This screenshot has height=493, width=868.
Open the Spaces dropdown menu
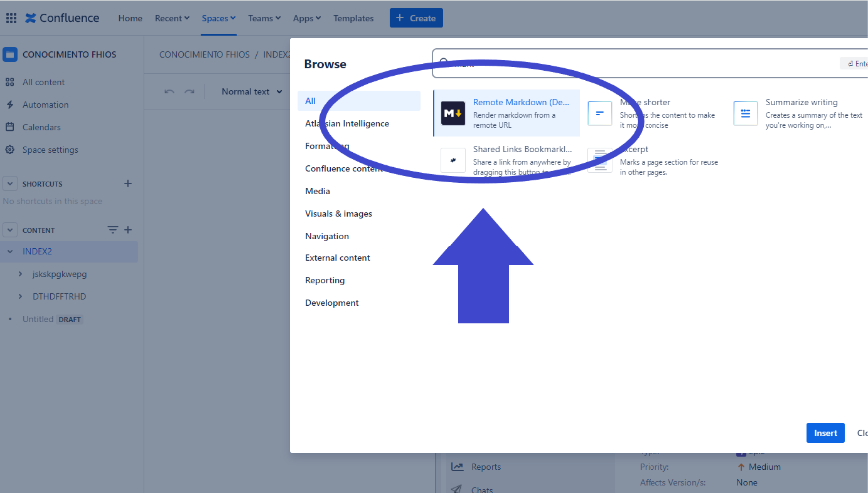pos(218,18)
